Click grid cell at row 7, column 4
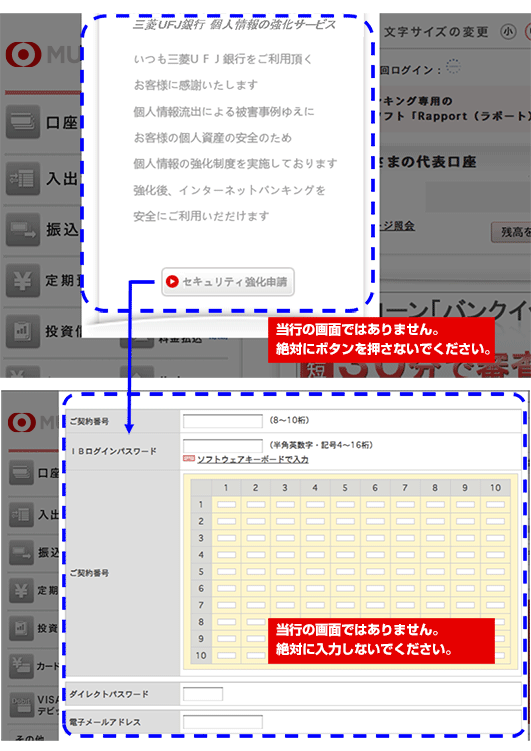Image resolution: width=531 pixels, height=751 pixels. (315, 605)
